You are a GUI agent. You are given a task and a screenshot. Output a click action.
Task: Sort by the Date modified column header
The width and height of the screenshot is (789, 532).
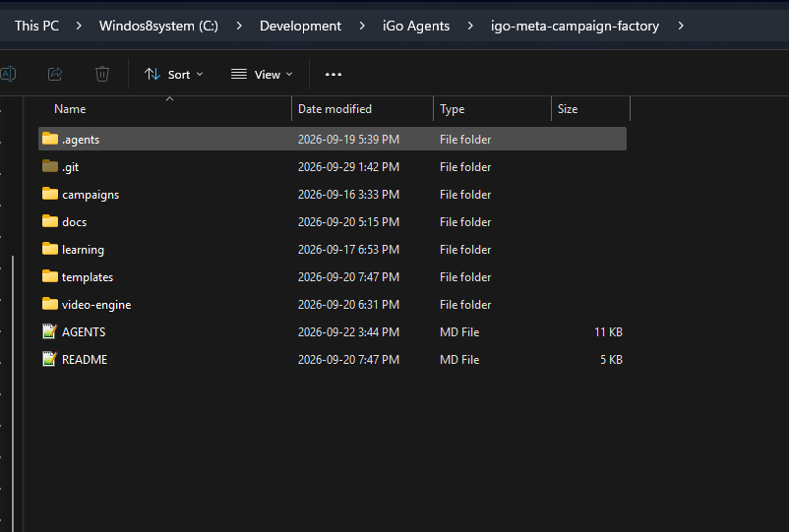coord(334,109)
